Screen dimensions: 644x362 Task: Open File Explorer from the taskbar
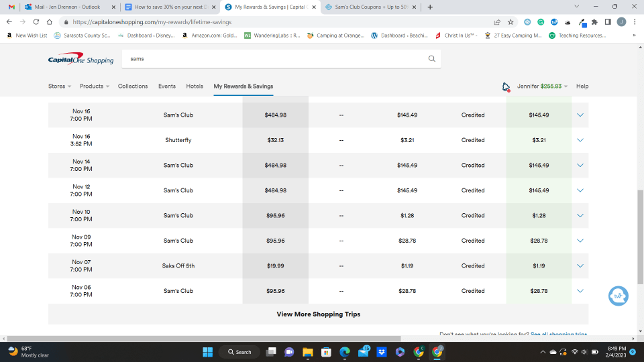click(x=308, y=352)
